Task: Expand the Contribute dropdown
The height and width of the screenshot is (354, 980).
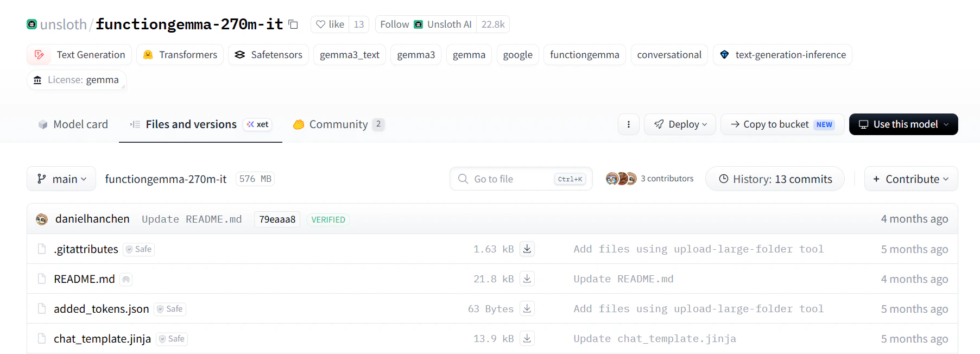Action: pos(911,179)
